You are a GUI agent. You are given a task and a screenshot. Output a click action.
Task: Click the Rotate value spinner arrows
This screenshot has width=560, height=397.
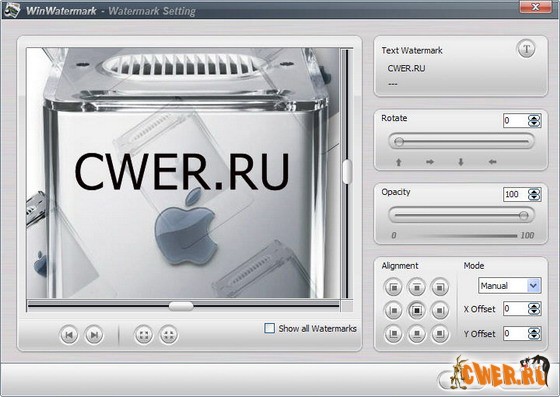(x=534, y=121)
